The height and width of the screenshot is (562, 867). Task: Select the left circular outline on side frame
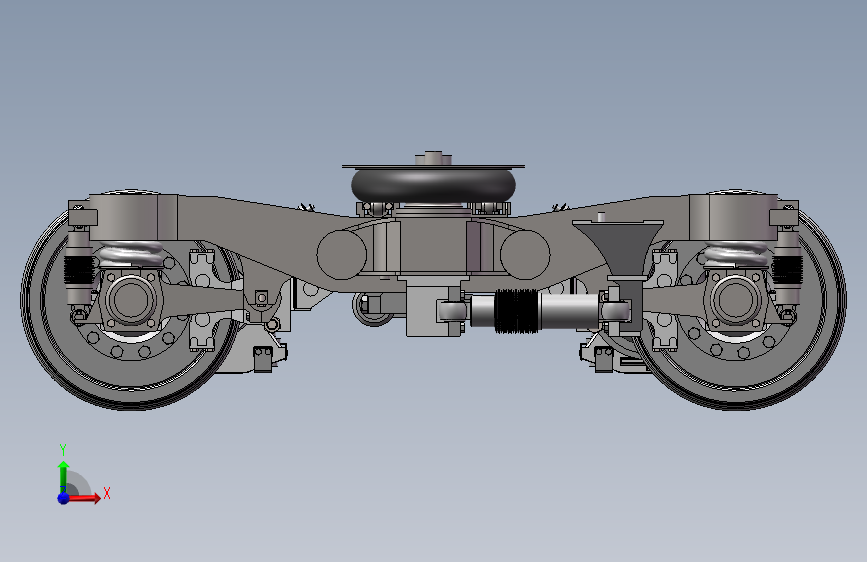tap(342, 254)
